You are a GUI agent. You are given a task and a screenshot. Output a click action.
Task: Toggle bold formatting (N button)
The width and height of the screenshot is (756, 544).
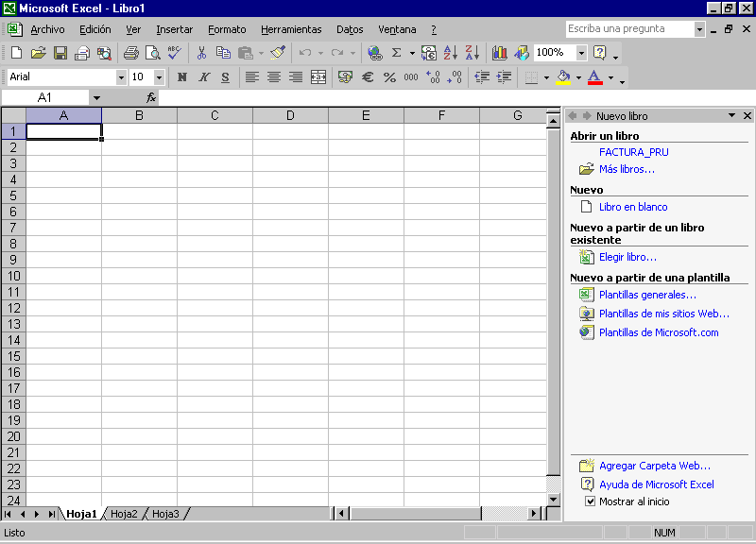(181, 77)
